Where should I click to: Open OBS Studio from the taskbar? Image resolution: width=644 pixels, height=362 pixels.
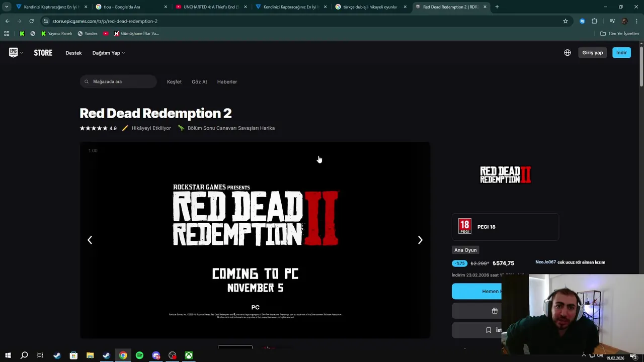click(x=173, y=355)
